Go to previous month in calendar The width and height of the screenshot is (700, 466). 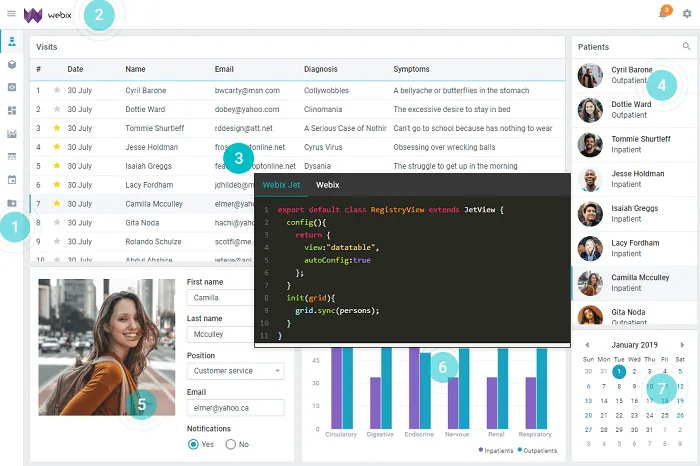[587, 345]
